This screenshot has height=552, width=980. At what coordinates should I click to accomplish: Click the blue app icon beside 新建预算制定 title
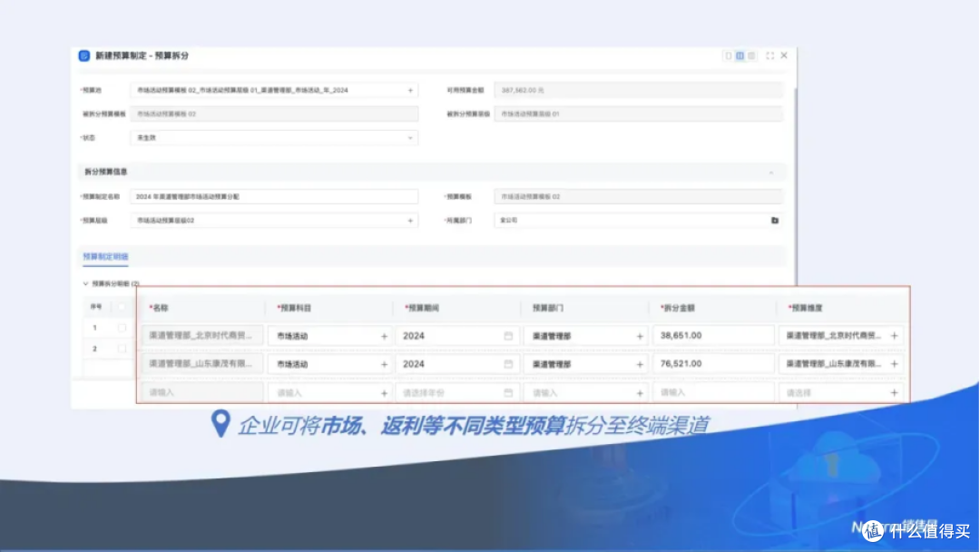[84, 55]
